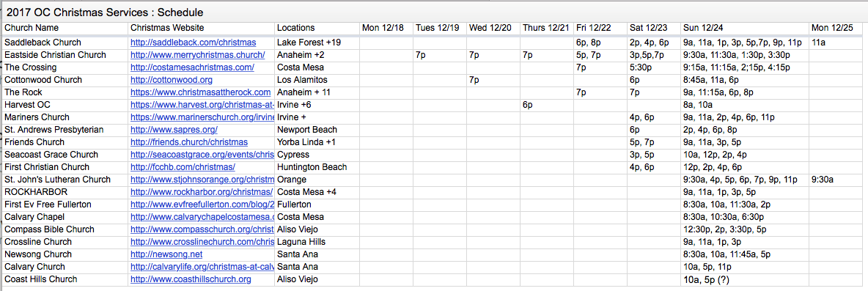
Task: Visit the costamesachristmas.com link
Action: [x=192, y=67]
